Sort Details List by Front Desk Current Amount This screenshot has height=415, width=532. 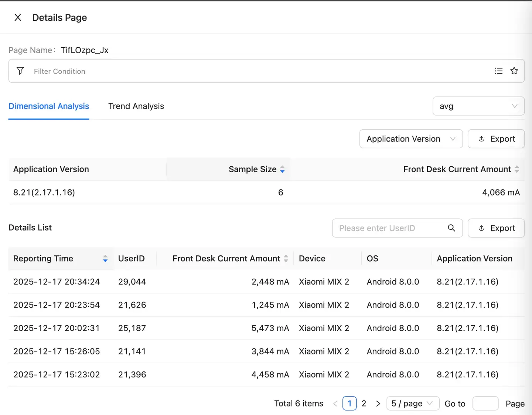point(286,259)
